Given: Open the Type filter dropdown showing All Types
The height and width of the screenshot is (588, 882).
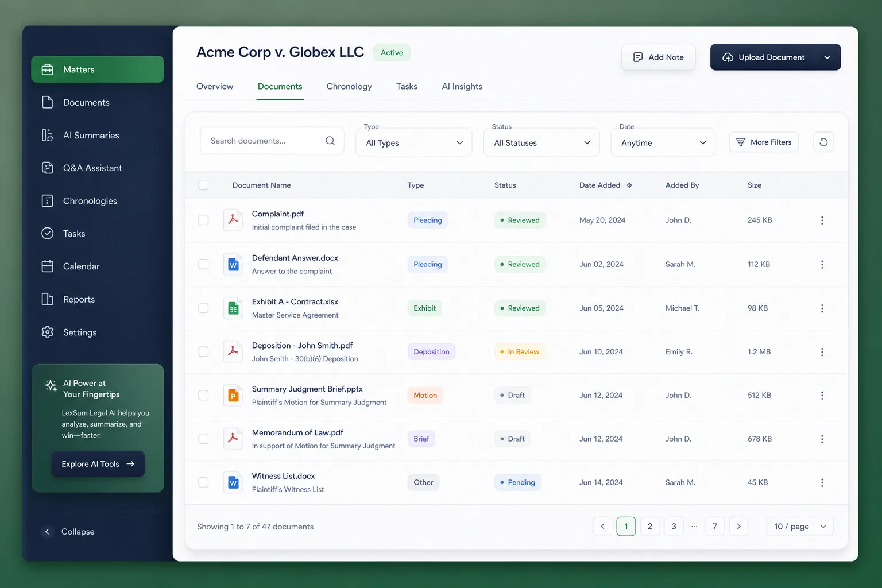Looking at the screenshot, I should 414,142.
